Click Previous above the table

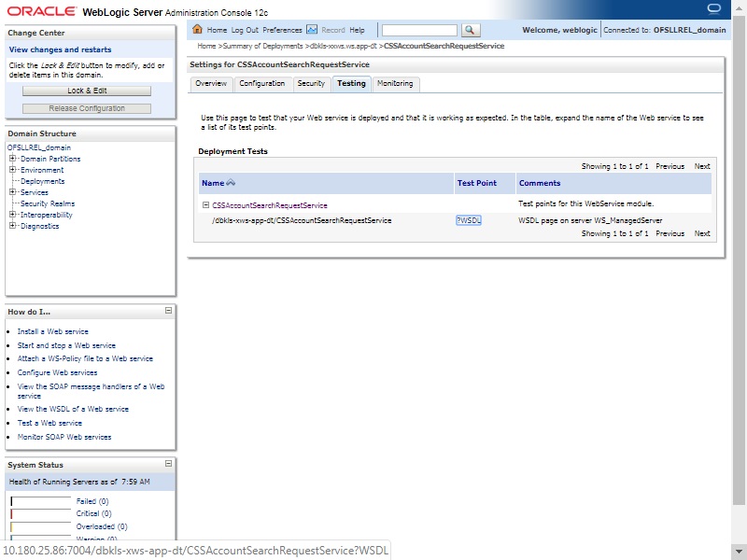[x=669, y=166]
